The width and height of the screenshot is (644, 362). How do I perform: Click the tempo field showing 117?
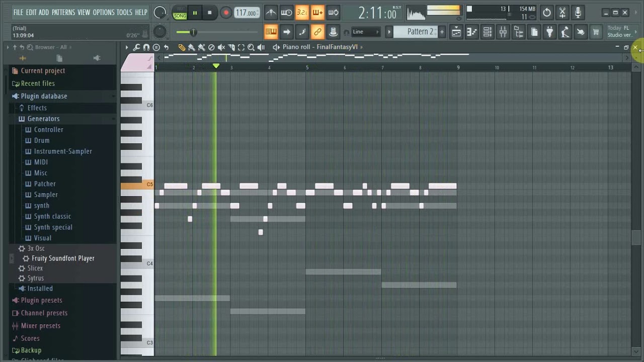247,13
